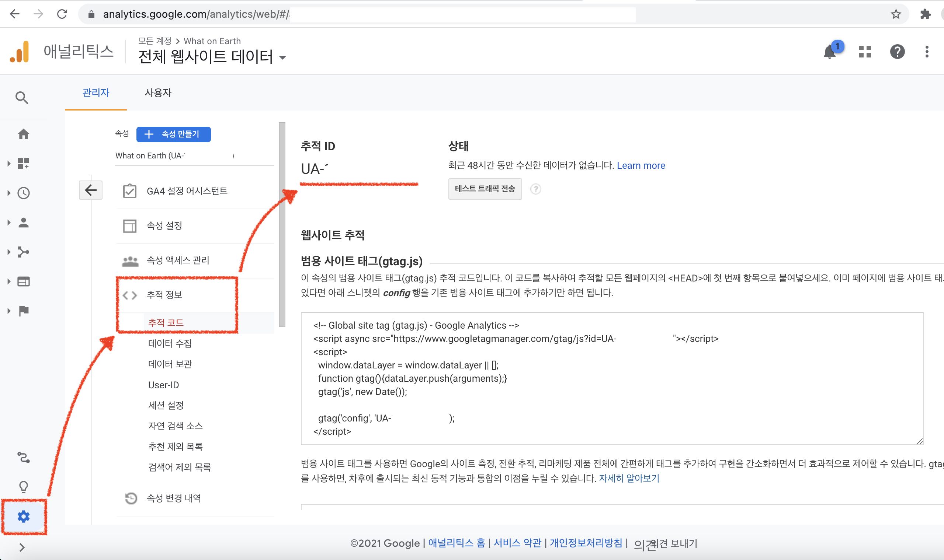Expand the Conversions section arrow
The width and height of the screenshot is (944, 560).
(9, 311)
